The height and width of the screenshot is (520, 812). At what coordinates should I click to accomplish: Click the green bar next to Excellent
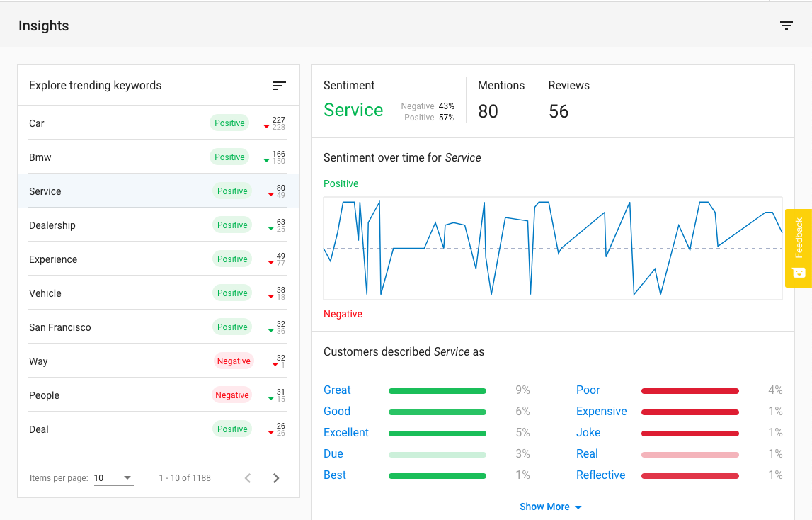[x=437, y=432]
